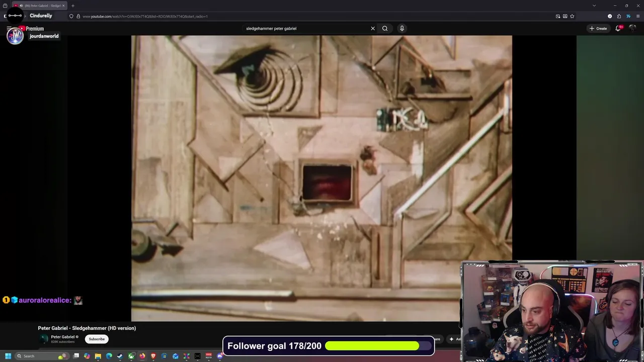
Task: Open Microsoft Edge from taskbar
Action: coord(109,356)
